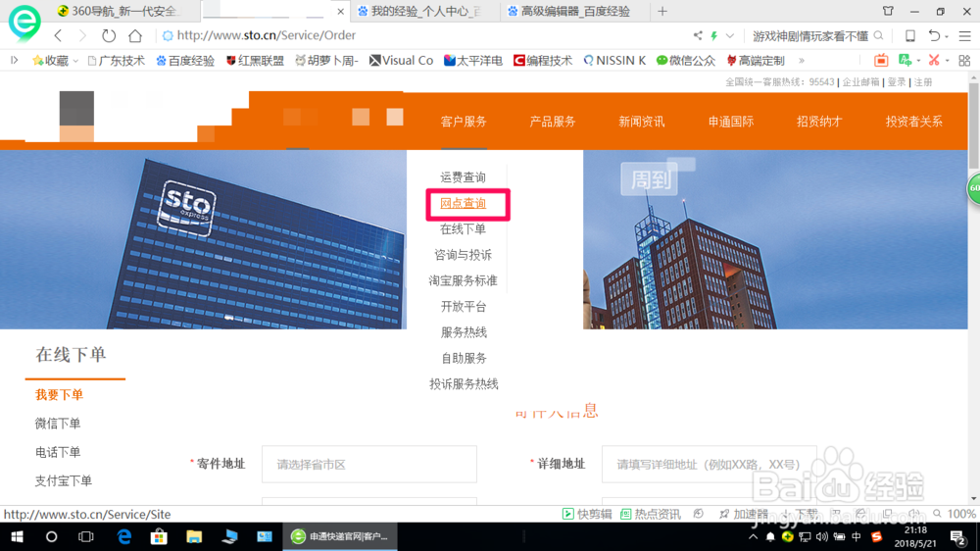
Task: Click the red calendar extension icon
Action: tap(881, 60)
